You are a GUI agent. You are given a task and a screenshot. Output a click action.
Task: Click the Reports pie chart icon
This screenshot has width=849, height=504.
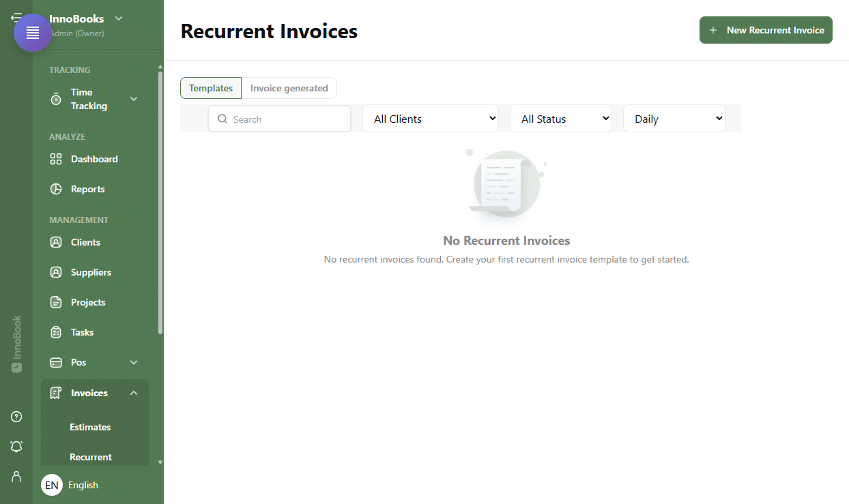(56, 189)
